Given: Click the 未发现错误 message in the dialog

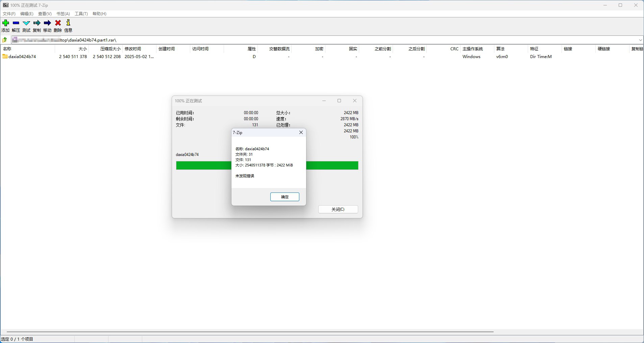Looking at the screenshot, I should 245,176.
